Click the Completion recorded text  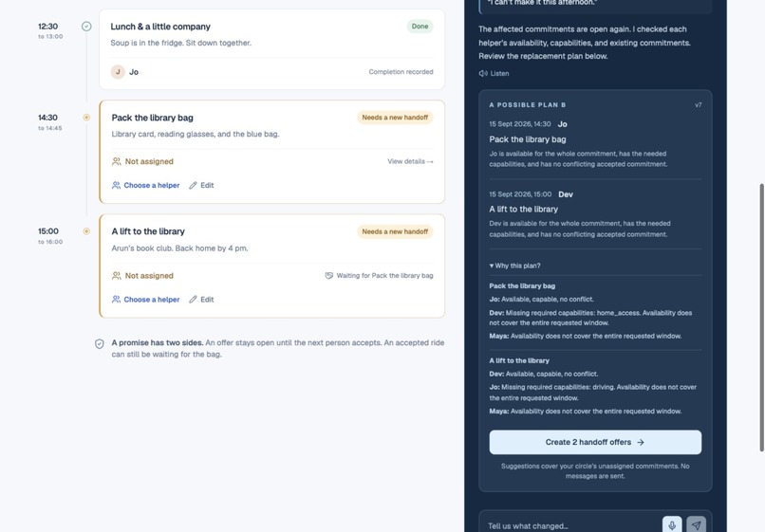[x=401, y=72]
